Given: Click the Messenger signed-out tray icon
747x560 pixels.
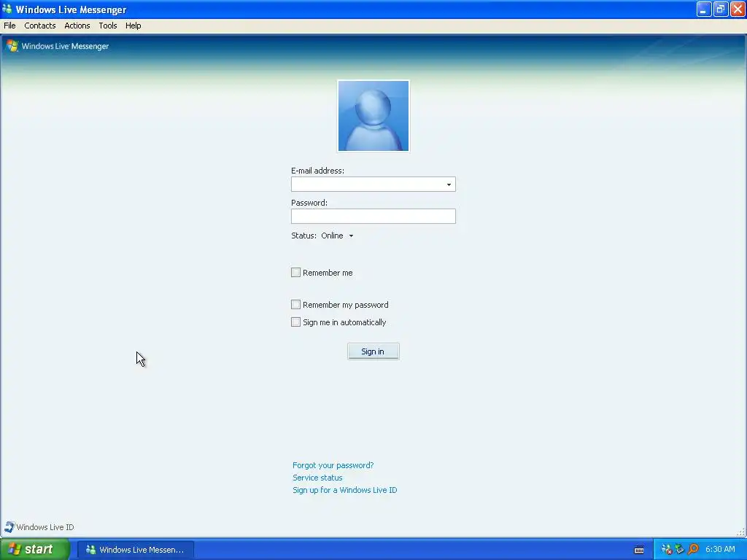Looking at the screenshot, I should click(x=667, y=550).
